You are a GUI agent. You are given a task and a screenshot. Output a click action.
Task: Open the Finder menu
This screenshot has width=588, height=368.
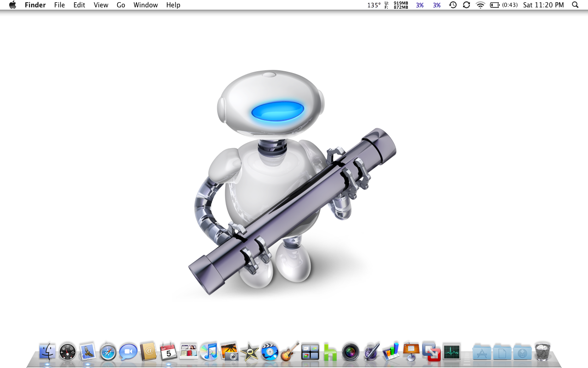[x=35, y=5]
